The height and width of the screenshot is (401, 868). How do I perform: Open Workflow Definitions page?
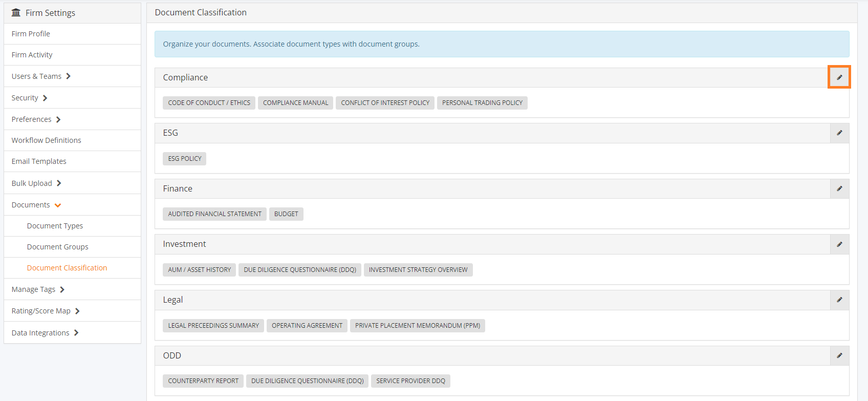pyautogui.click(x=72, y=140)
